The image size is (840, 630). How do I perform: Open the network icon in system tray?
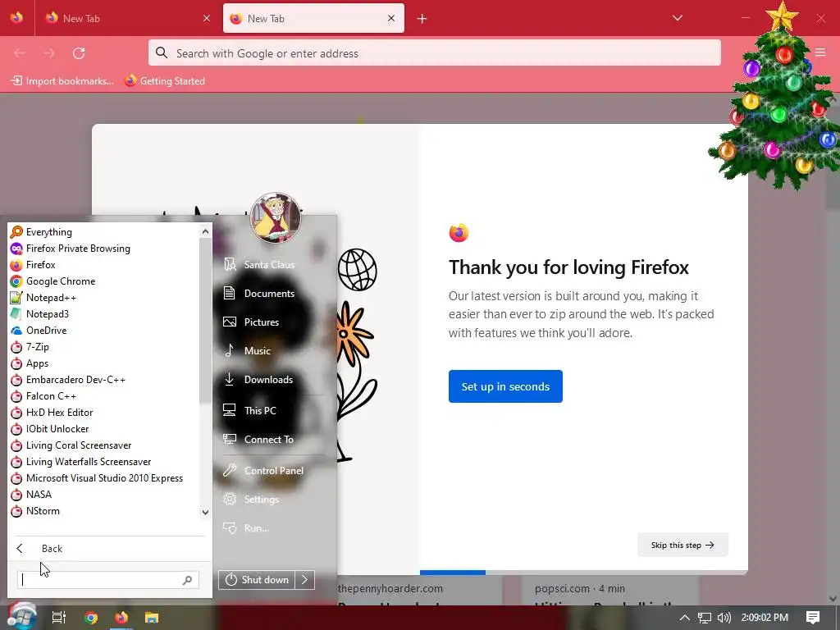(x=705, y=618)
